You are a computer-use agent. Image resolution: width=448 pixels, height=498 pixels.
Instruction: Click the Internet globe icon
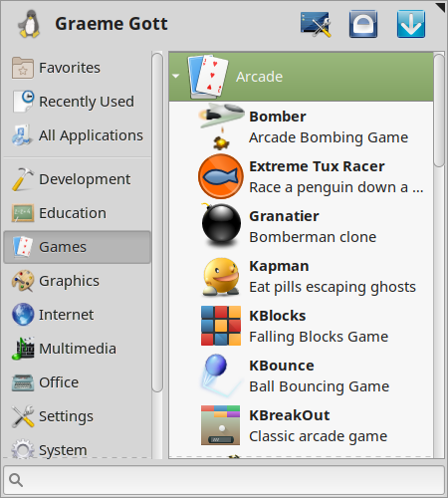click(x=23, y=315)
